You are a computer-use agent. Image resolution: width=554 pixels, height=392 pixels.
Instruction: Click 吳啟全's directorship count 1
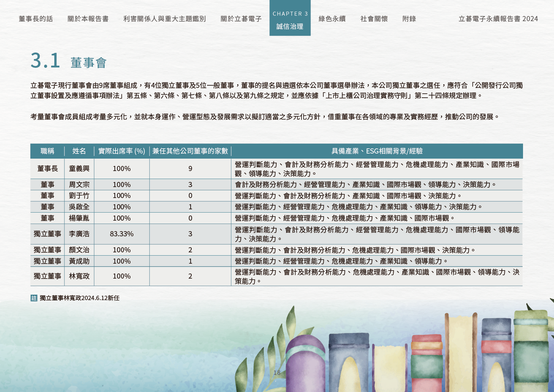tap(190, 207)
